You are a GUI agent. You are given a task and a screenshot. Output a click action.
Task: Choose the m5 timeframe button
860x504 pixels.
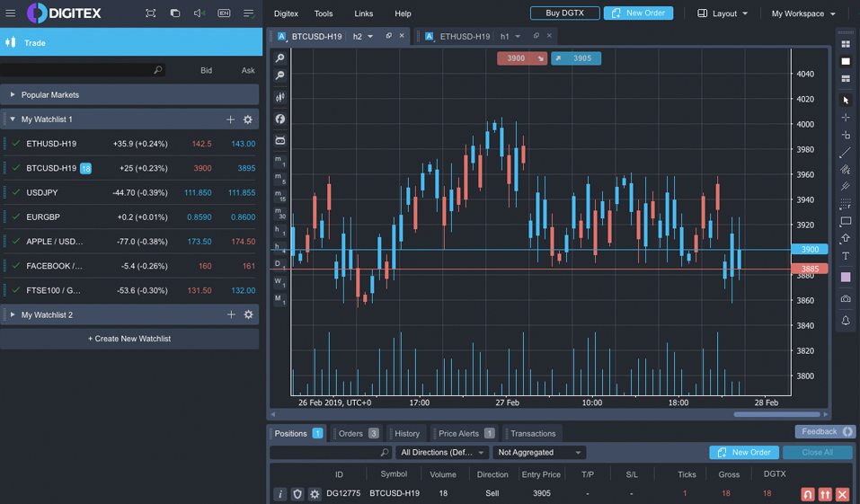(279, 178)
